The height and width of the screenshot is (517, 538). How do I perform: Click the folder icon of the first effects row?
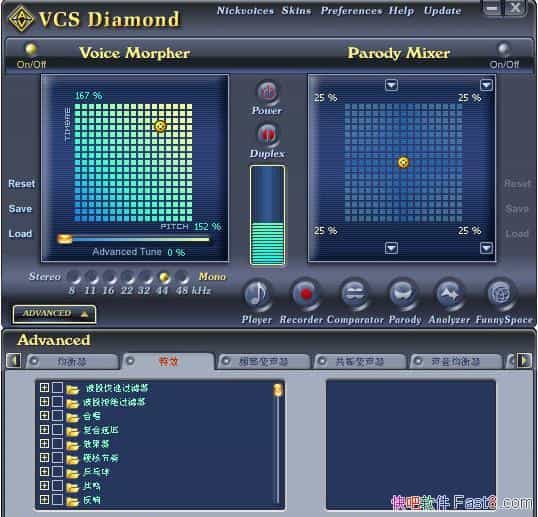pyautogui.click(x=72, y=389)
